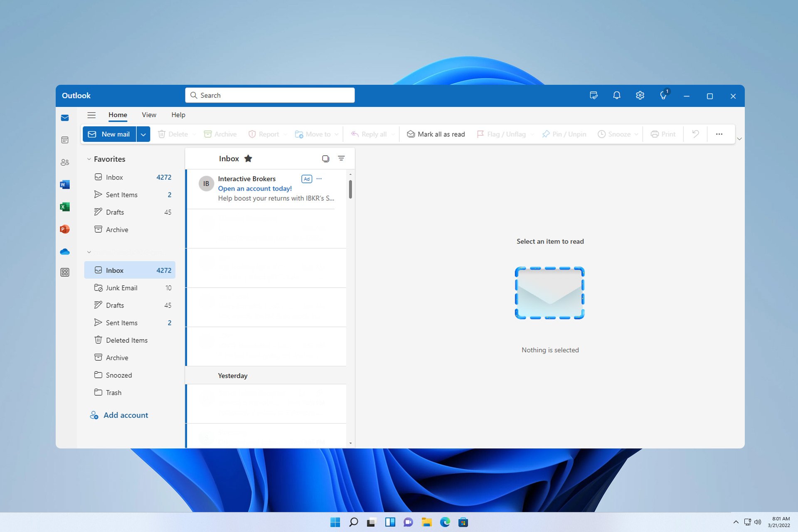Image resolution: width=798 pixels, height=532 pixels.
Task: Click the undo arrow in toolbar
Action: 695,134
